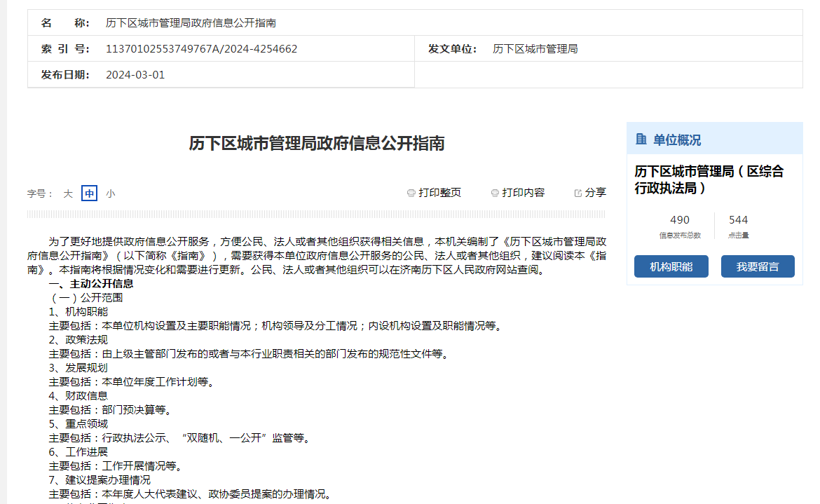The image size is (820, 504).
Task: Click the 打印内容 link
Action: tap(524, 193)
